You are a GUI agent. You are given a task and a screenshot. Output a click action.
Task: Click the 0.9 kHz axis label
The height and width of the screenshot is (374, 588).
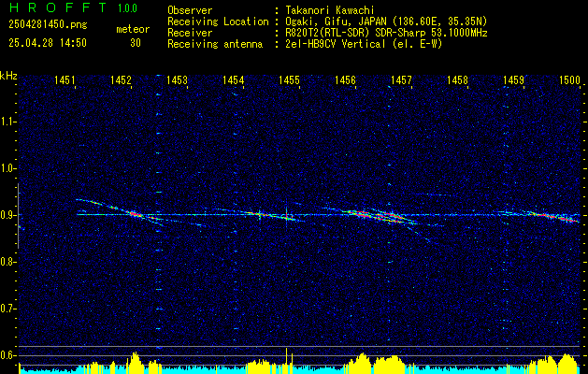point(7,215)
